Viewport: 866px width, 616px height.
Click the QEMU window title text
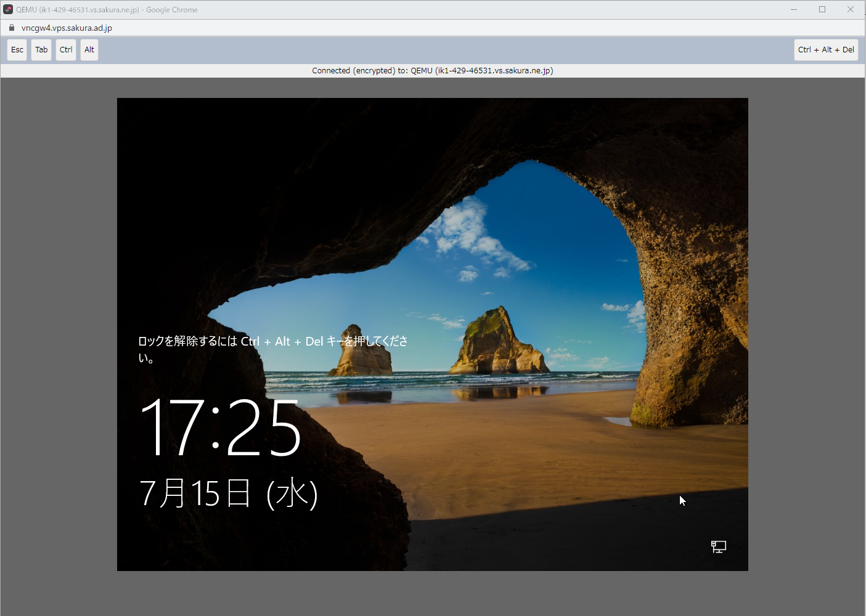click(x=107, y=10)
